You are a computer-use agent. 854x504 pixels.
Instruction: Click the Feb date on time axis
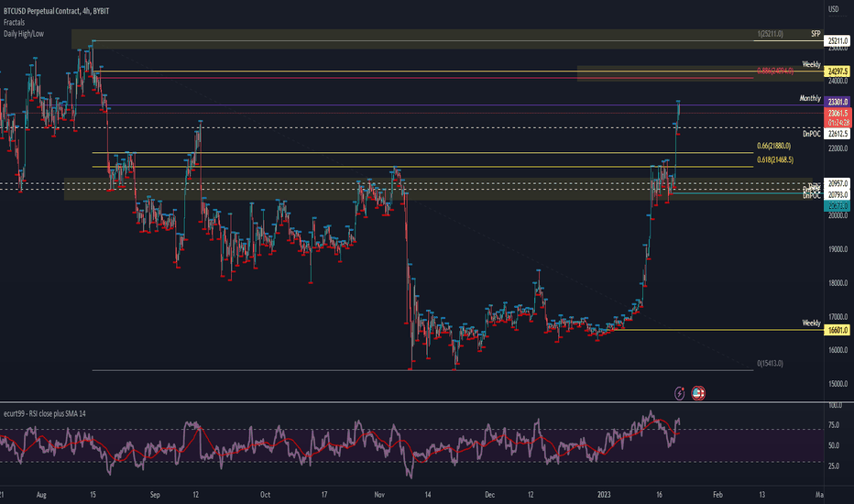point(717,495)
